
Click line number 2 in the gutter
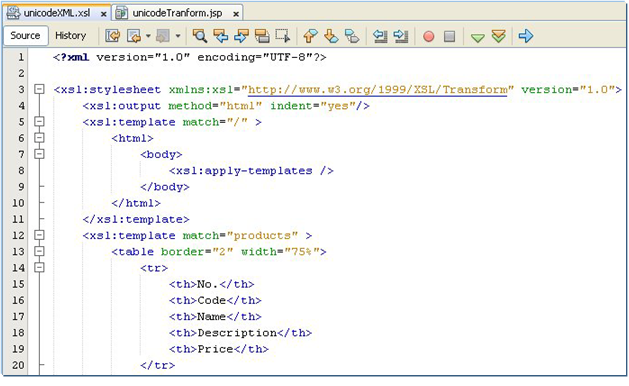coord(21,73)
